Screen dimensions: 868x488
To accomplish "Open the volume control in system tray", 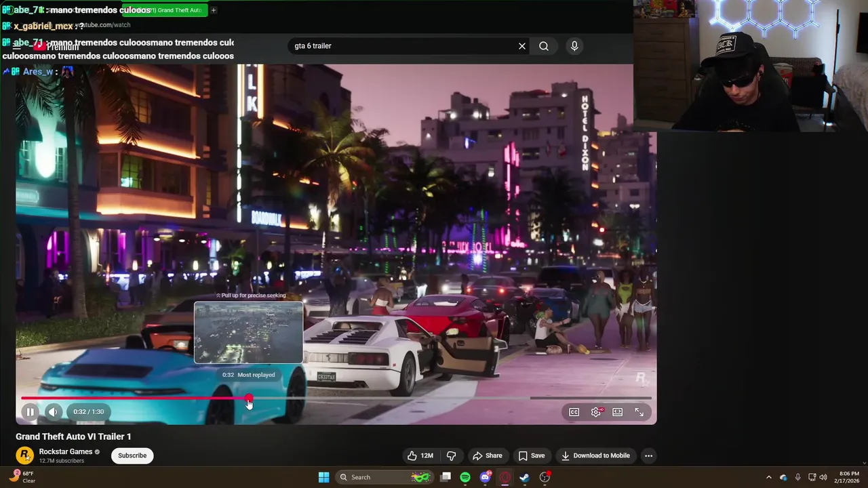I will tap(823, 477).
